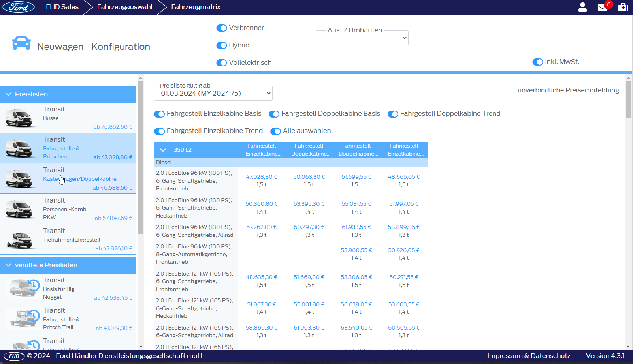Open the user profile icon
Image resolution: width=633 pixels, height=364 pixels.
tap(582, 7)
